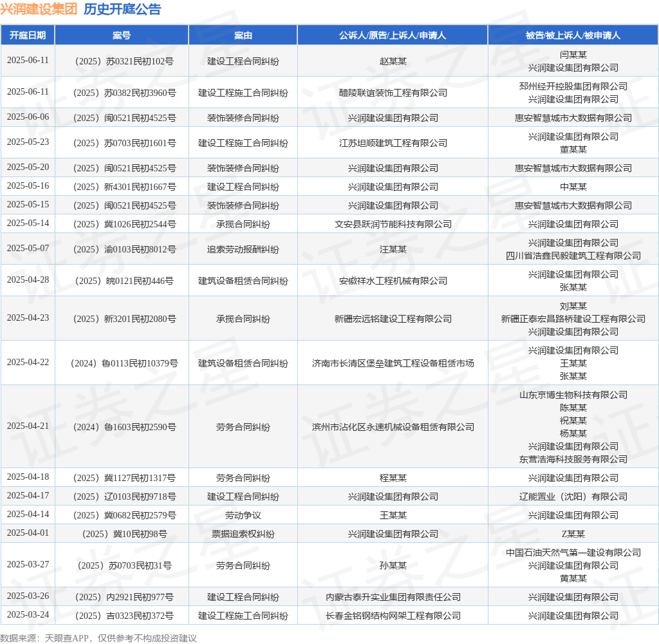Click plaintiff 王某某 in 2025-04-14 row
This screenshot has height=644, width=659.
[393, 515]
